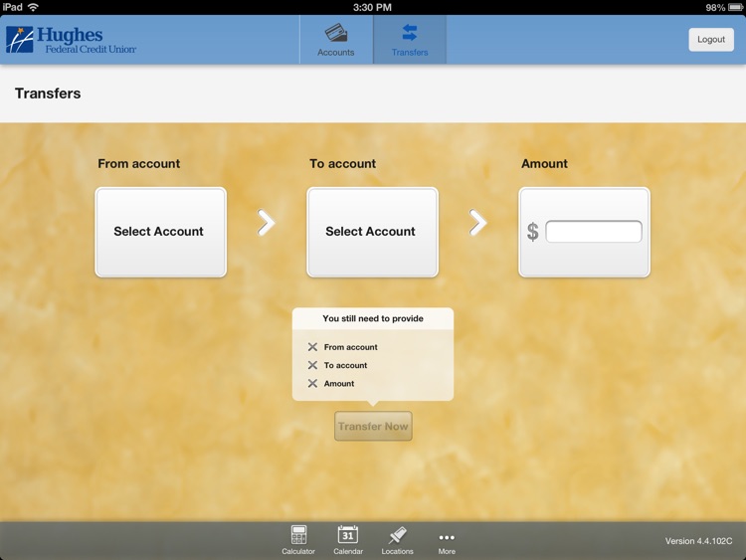Tap the 3:30 PM clock

coord(373,7)
